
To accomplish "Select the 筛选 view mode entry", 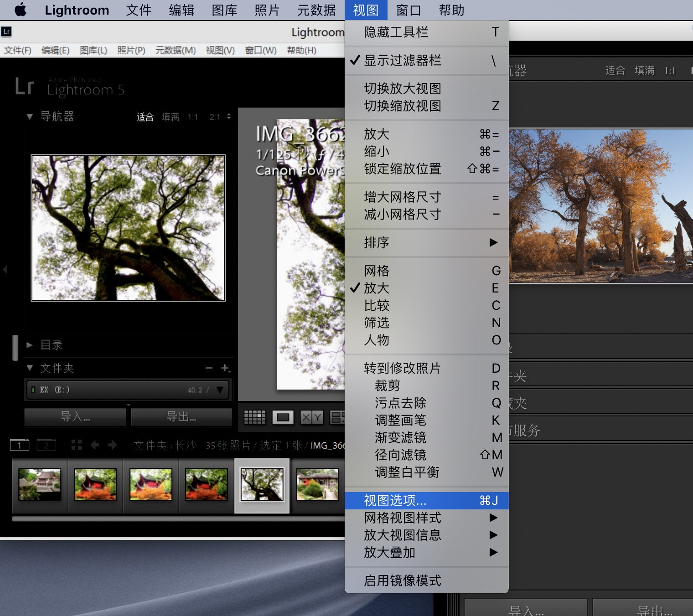I will pyautogui.click(x=427, y=323).
